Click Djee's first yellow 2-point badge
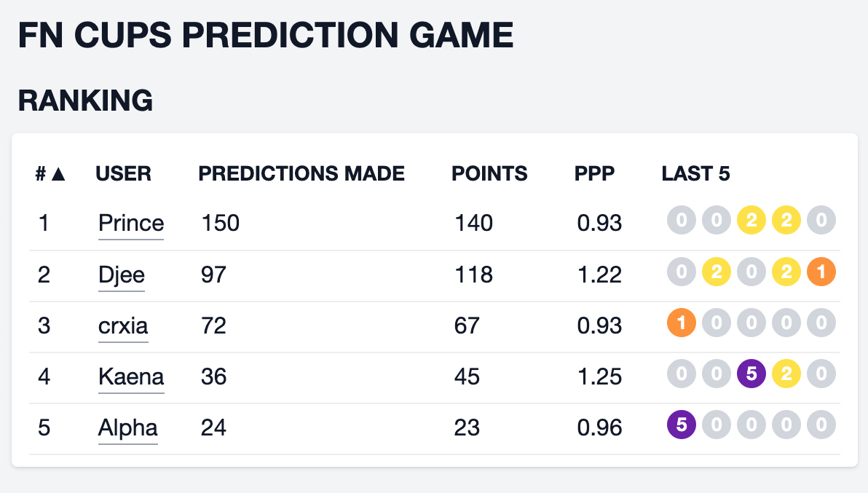This screenshot has height=493, width=868. pos(717,272)
